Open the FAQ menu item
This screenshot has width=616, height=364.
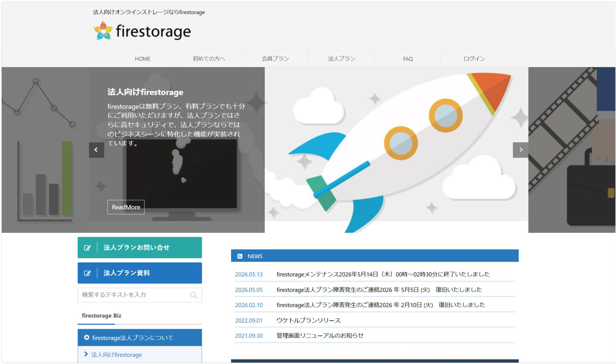pos(408,59)
